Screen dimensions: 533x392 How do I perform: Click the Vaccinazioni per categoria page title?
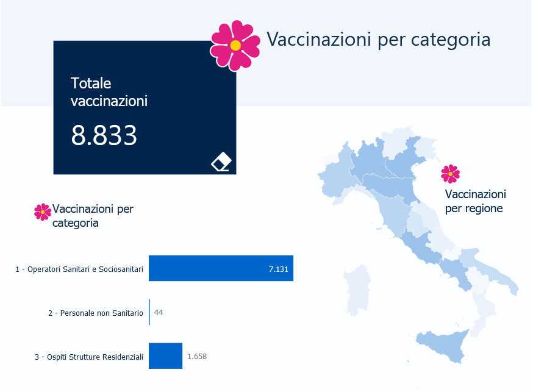(378, 39)
